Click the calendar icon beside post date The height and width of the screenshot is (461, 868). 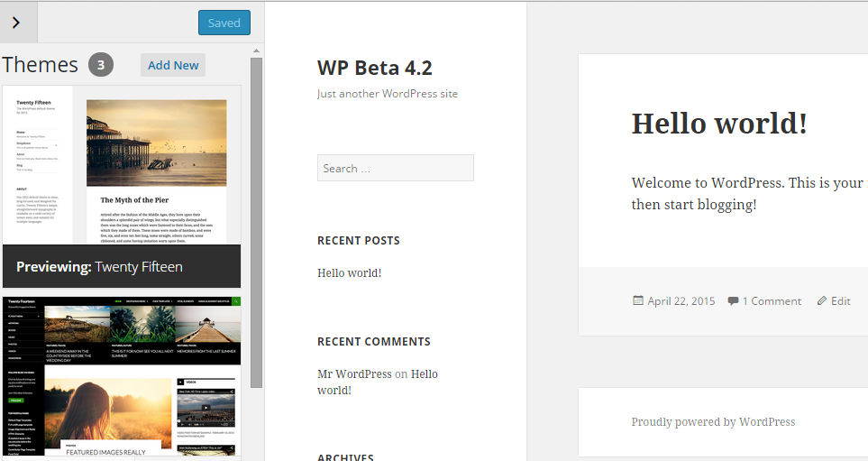[x=638, y=300]
